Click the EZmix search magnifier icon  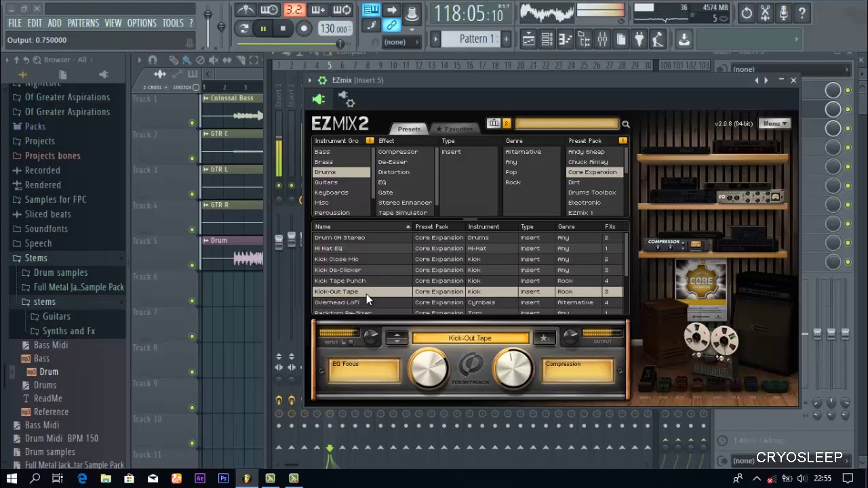click(626, 125)
